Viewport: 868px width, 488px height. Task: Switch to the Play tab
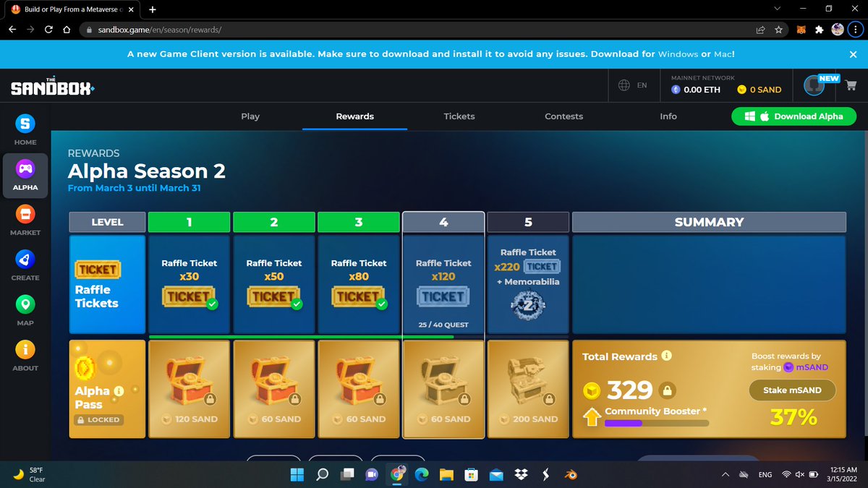coord(250,116)
